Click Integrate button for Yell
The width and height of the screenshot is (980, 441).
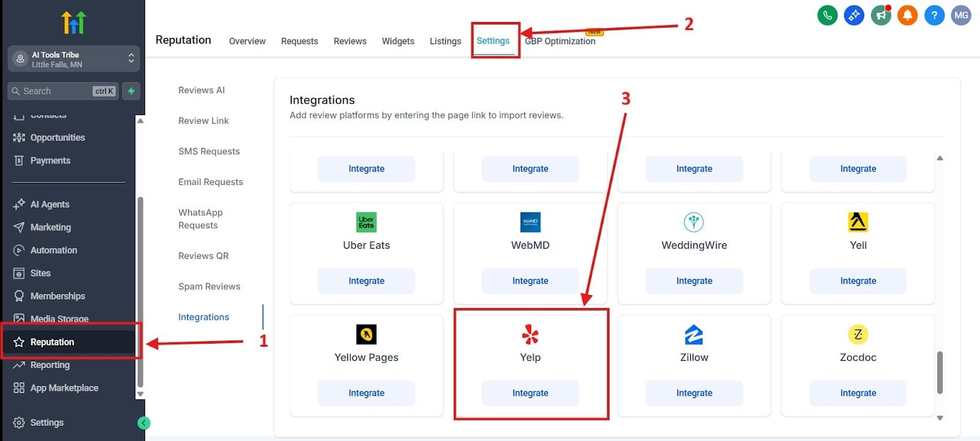point(858,281)
